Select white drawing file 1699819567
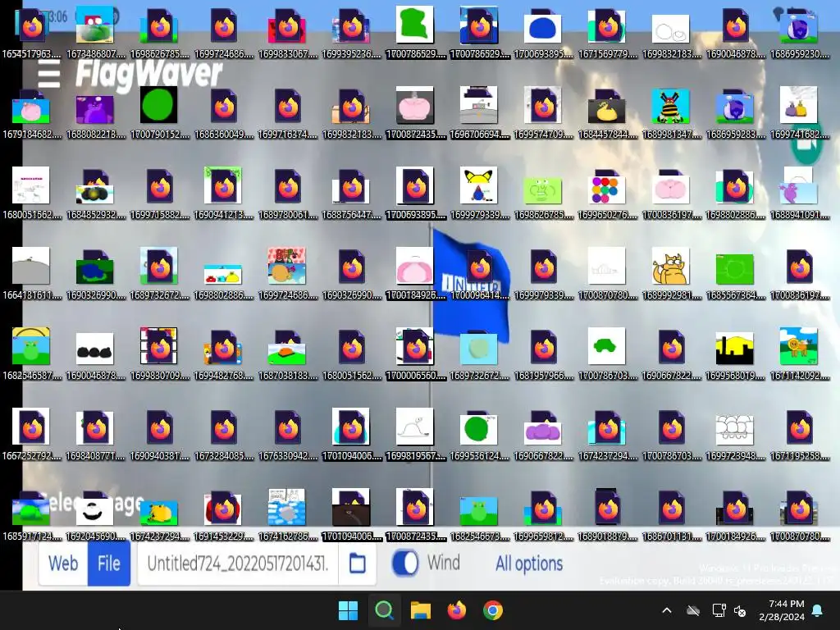The image size is (840, 630). (415, 434)
